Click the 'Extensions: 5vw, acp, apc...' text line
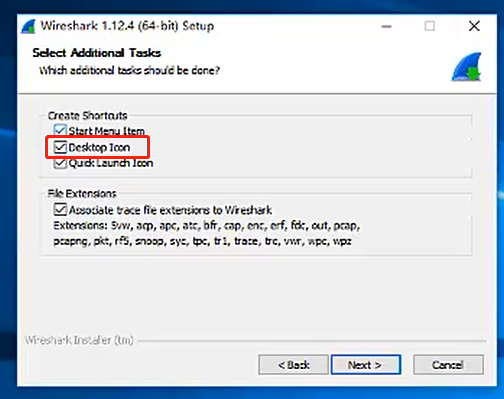Screen dimensions: 504x399 [207, 226]
